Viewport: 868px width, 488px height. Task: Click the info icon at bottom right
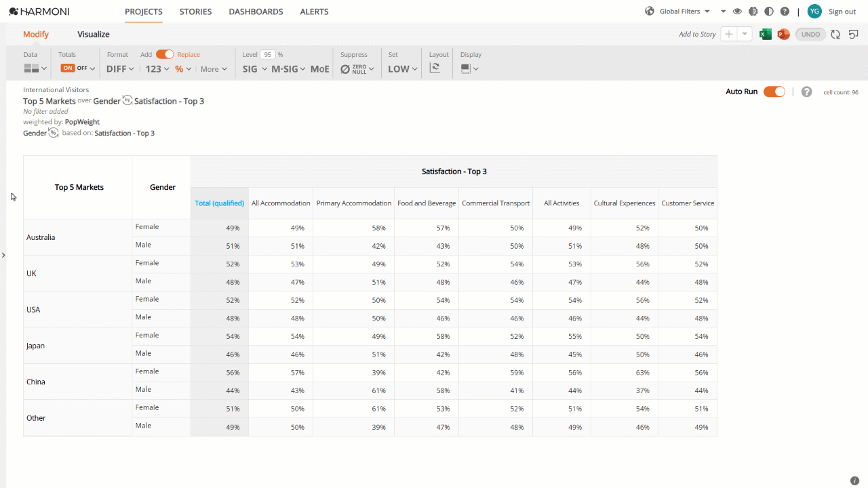[854, 481]
